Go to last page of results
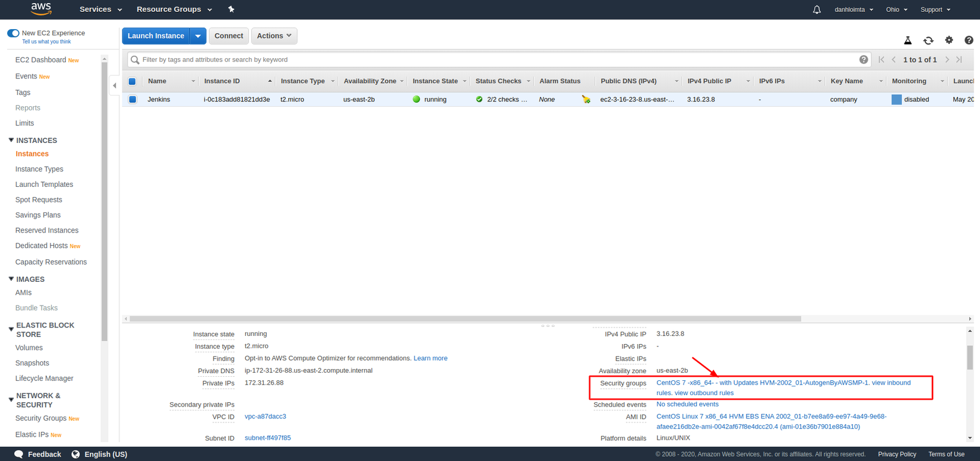Viewport: 980px width, 461px height. 959,59
